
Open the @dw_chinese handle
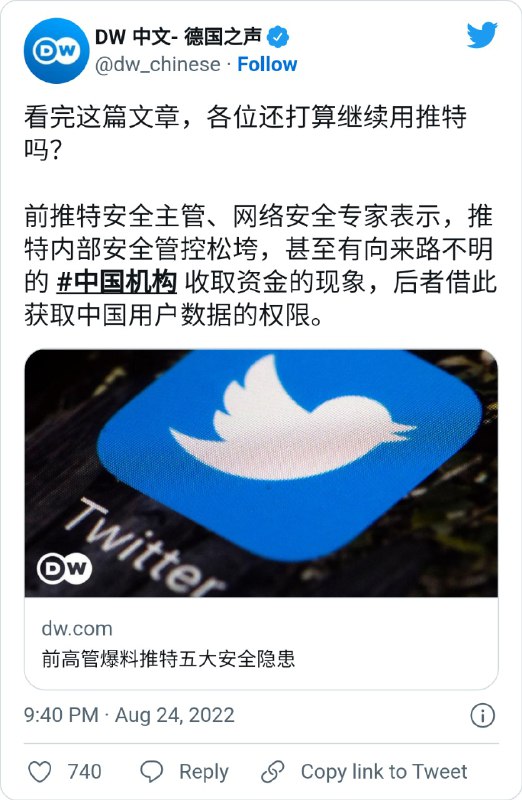158,65
